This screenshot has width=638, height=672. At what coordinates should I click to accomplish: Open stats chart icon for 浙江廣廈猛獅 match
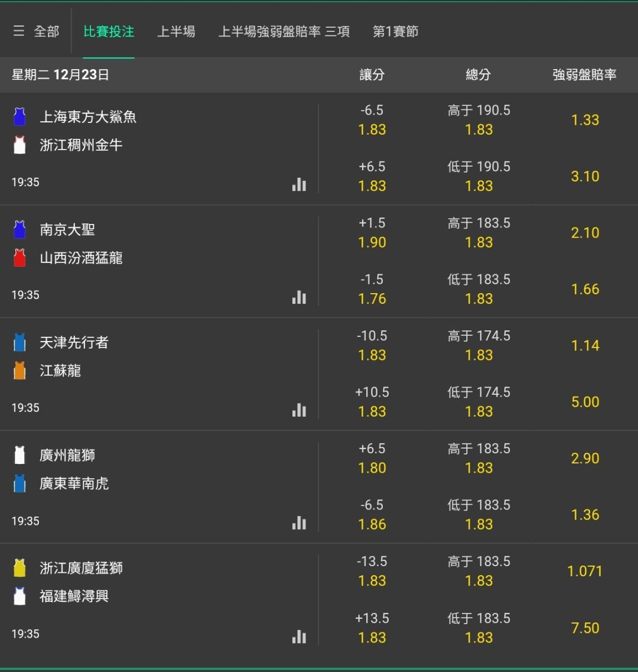click(299, 636)
